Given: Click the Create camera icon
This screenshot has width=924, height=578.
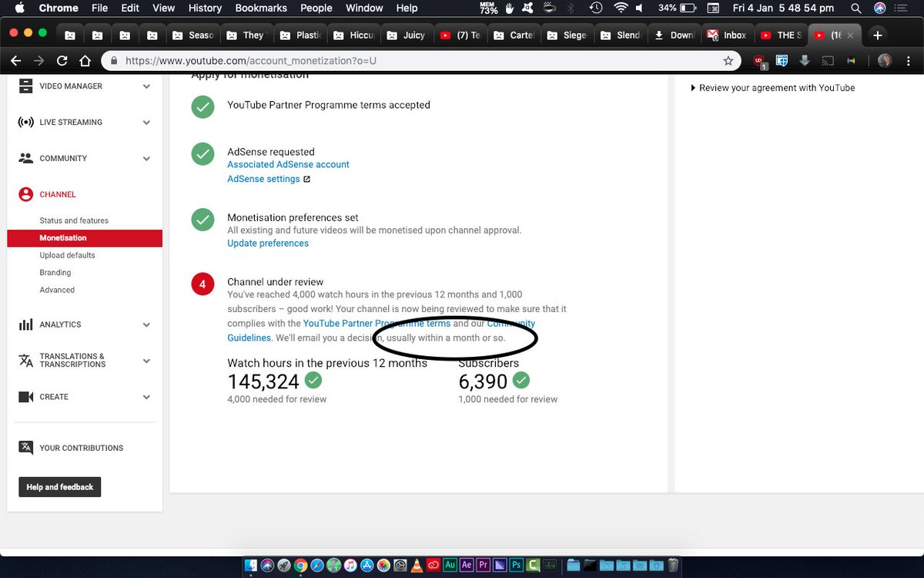Looking at the screenshot, I should point(25,397).
